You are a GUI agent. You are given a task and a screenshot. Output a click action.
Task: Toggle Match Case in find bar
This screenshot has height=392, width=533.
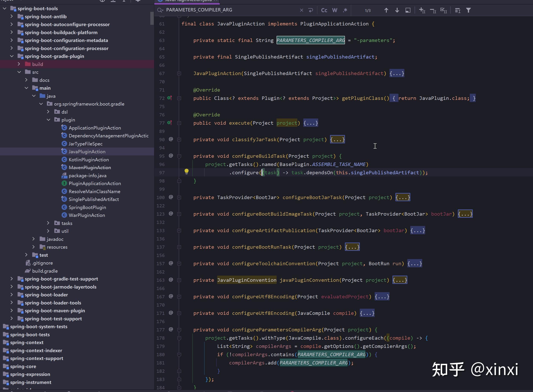324,10
